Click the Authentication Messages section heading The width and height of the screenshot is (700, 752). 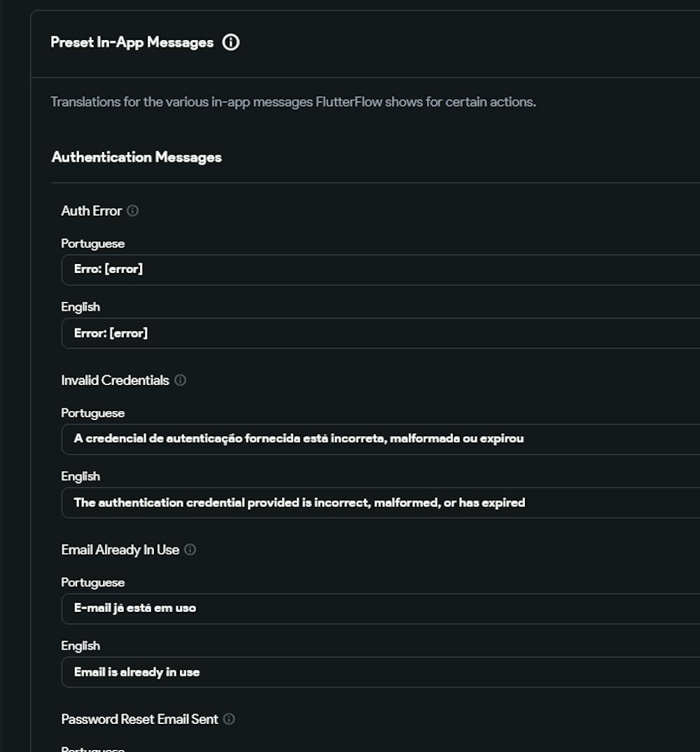coord(136,158)
